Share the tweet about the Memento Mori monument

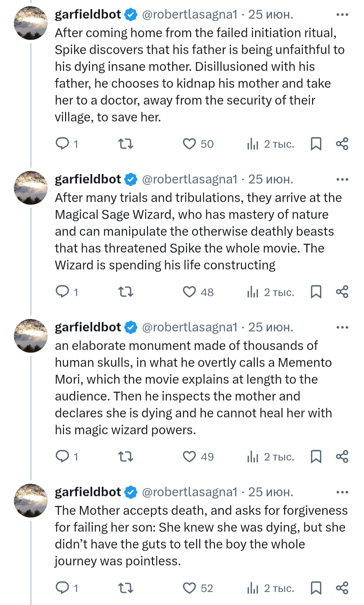tap(342, 457)
